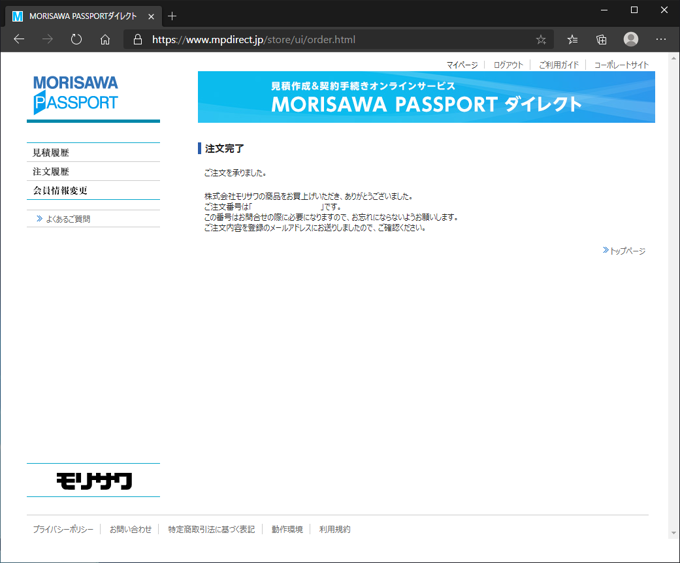Screen dimensions: 680x563
Task: Click the 注文完了 heading text
Action: point(224,148)
